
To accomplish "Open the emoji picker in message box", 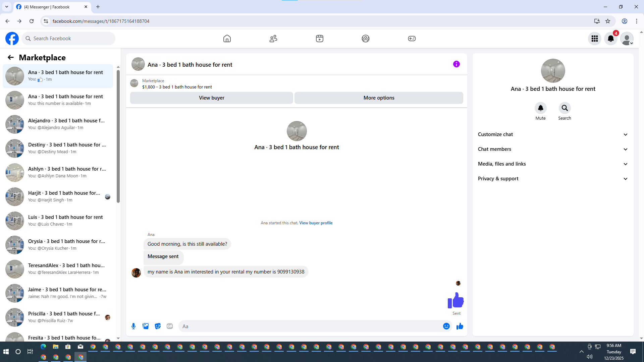I will (x=446, y=326).
